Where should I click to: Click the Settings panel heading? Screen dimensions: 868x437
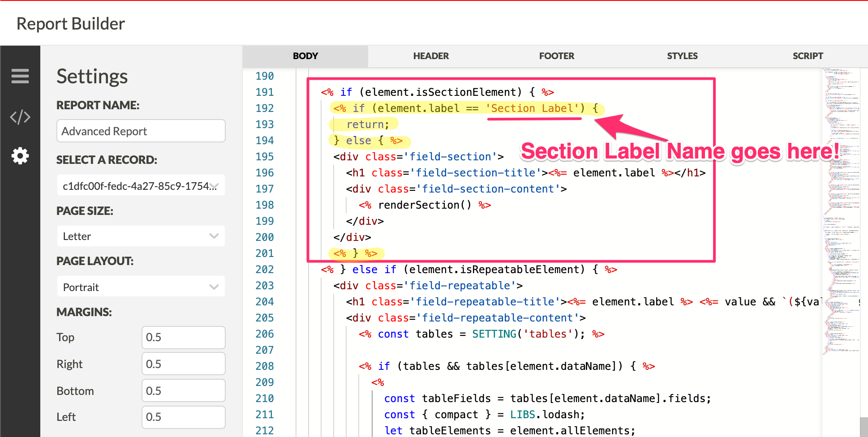[x=92, y=77]
